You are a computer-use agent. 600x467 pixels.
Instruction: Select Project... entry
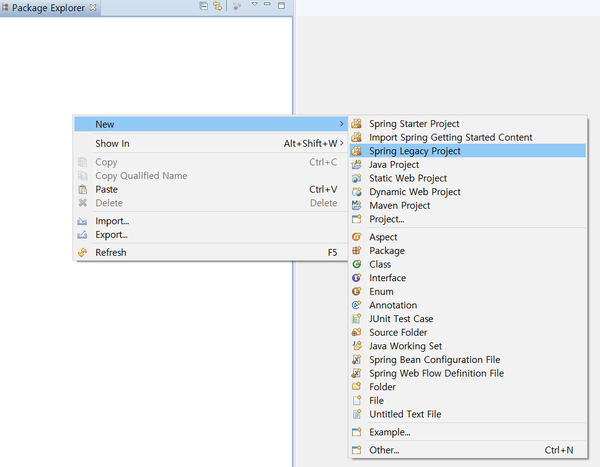(468, 219)
